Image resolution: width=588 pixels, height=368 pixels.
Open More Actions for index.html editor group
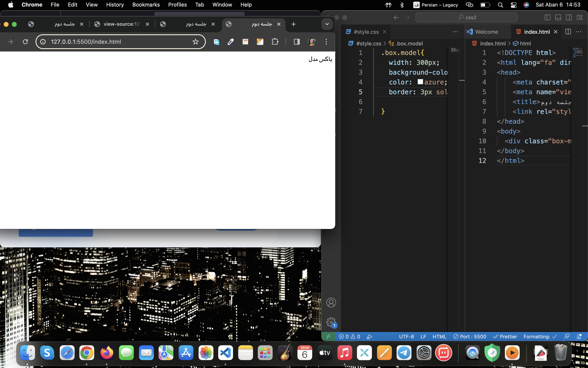(579, 32)
